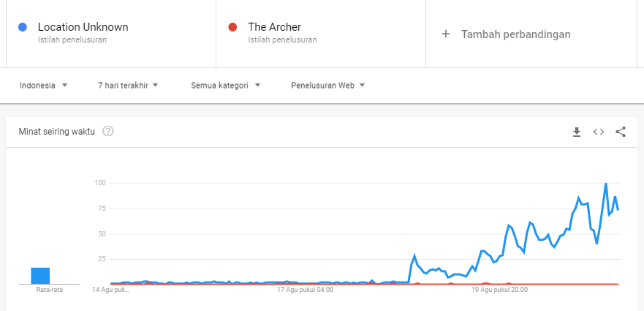Image resolution: width=644 pixels, height=311 pixels.
Task: Edit The Archer search term
Action: (x=275, y=27)
